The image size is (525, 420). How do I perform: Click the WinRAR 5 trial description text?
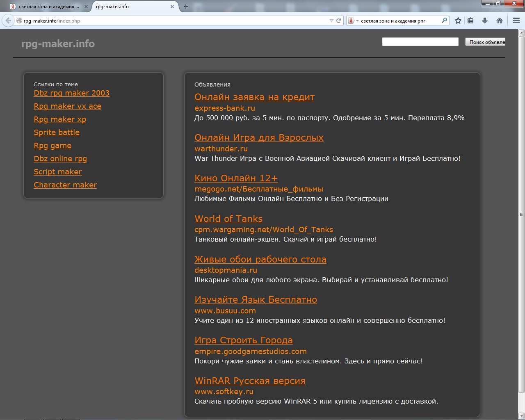click(x=316, y=401)
